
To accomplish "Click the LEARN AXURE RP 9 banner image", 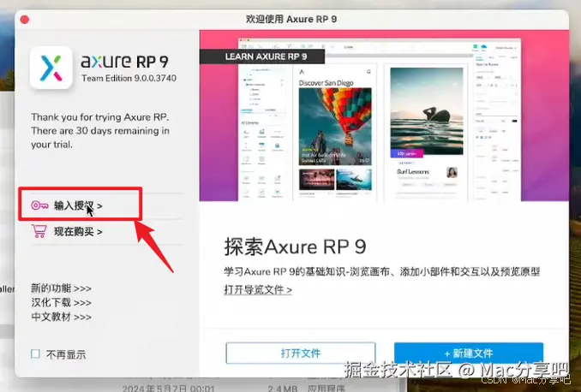I will 384,116.
